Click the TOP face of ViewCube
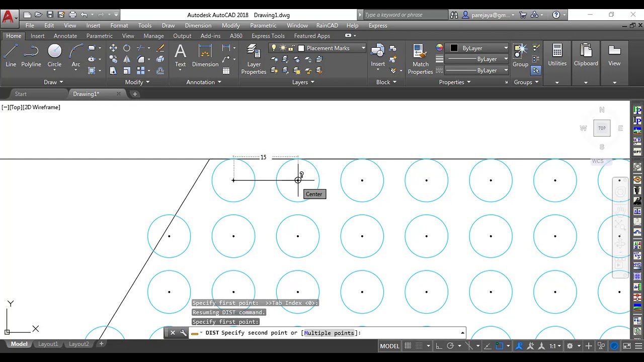 [x=602, y=128]
